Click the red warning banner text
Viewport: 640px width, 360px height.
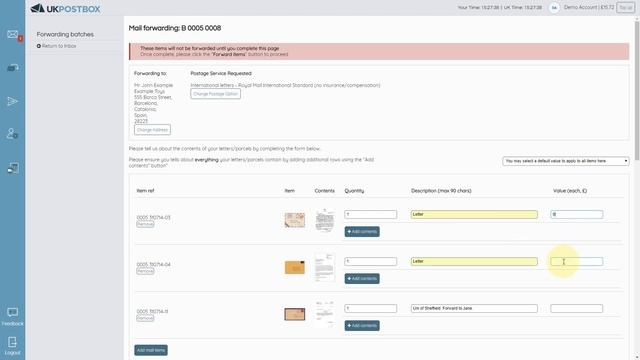click(x=214, y=51)
